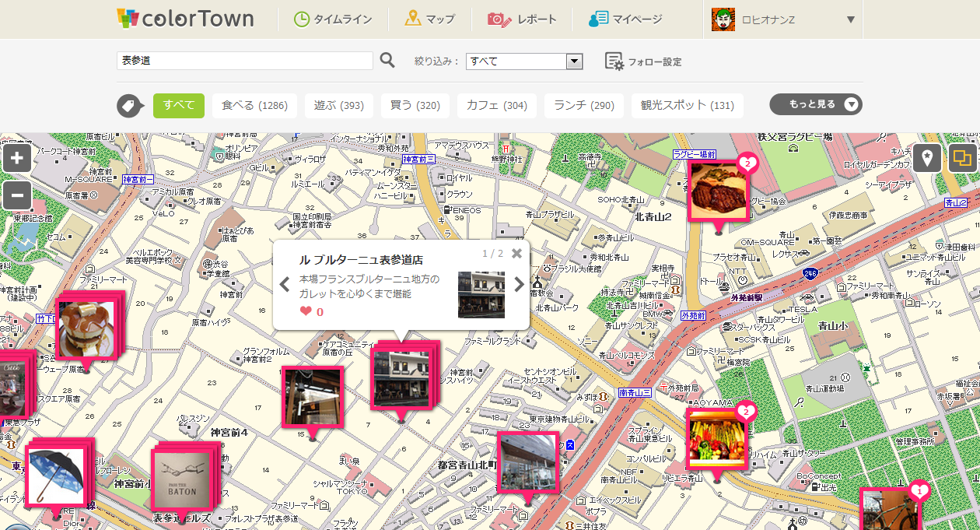Click the next arrow in the shop popup

pos(519,284)
